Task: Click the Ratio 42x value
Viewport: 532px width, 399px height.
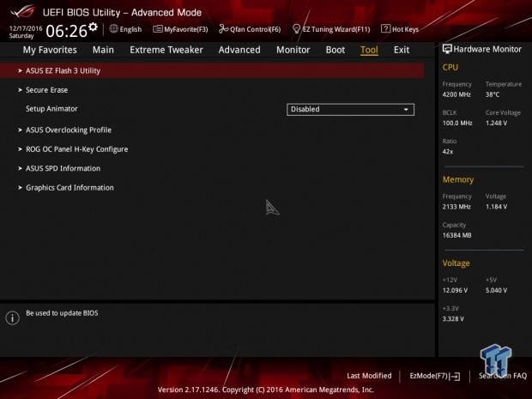Action: pyautogui.click(x=448, y=152)
